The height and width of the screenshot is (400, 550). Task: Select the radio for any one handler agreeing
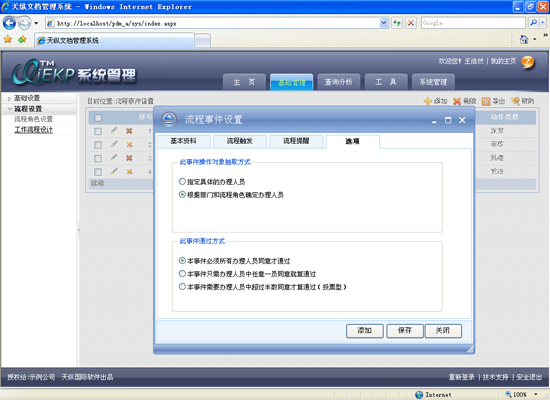[182, 273]
